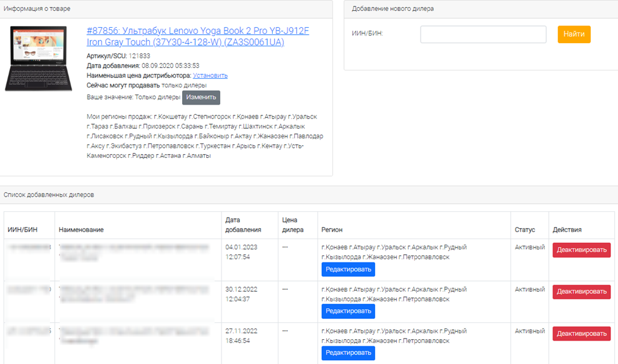
Task: Click the ИИН/БИН column header
Action: pos(23,230)
